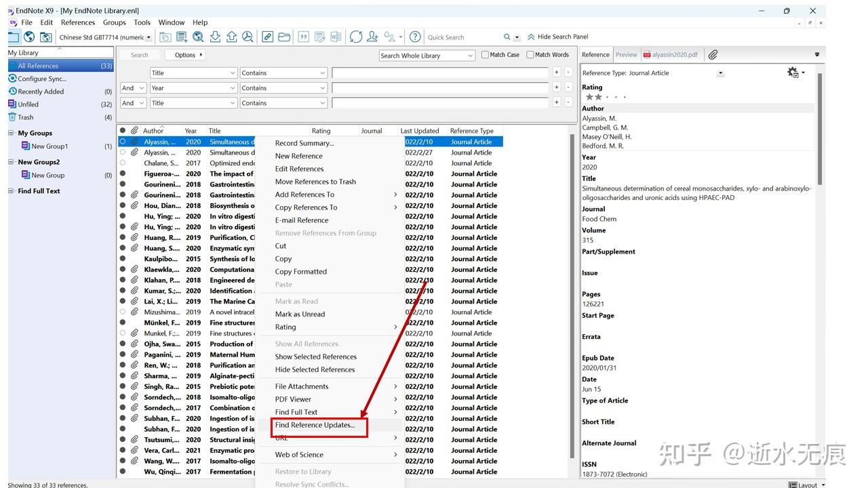Set rating by clicking the second star

coord(598,97)
